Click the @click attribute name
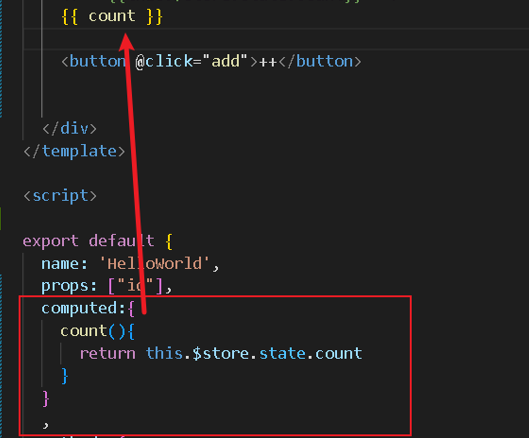529x438 pixels. tap(164, 61)
